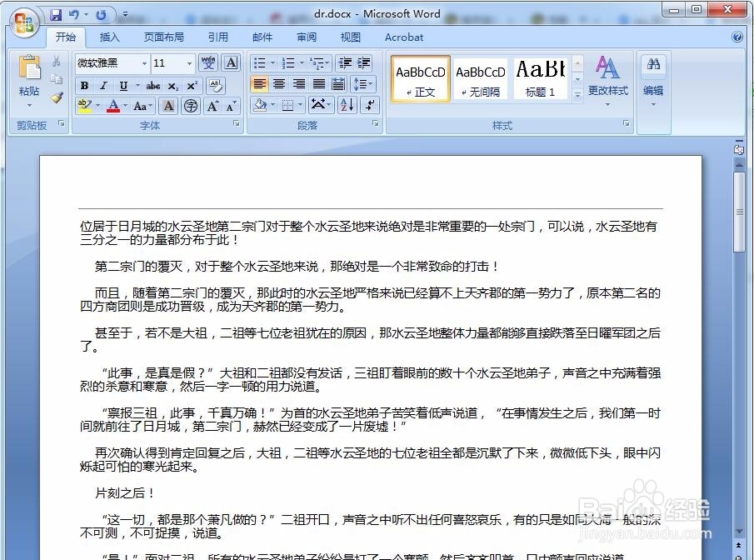Open the Change Case (Aa) menu

[142, 106]
